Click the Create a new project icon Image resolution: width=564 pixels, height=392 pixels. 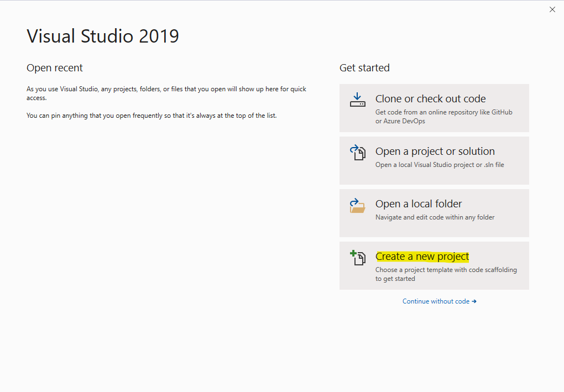[358, 258]
